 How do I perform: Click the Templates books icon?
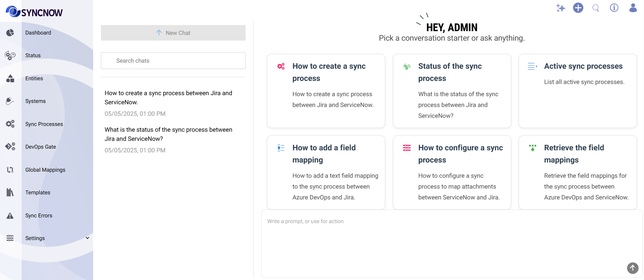tap(10, 192)
